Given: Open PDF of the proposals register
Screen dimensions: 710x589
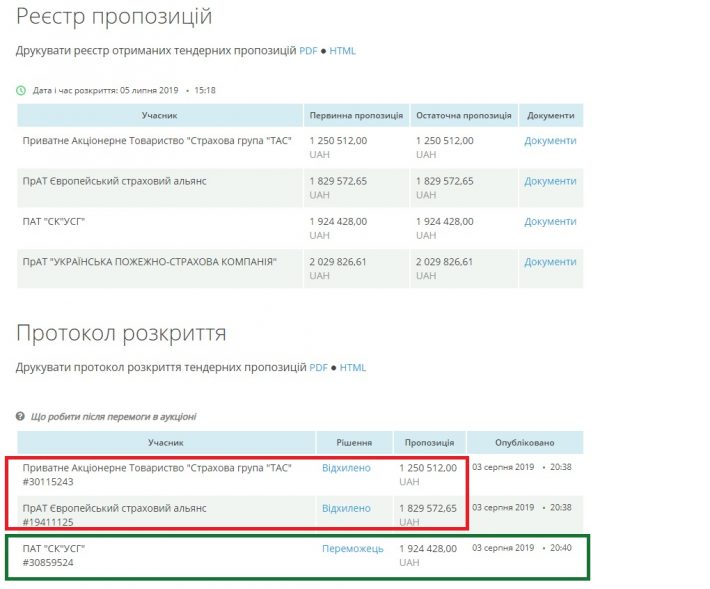Looking at the screenshot, I should pyautogui.click(x=308, y=51).
